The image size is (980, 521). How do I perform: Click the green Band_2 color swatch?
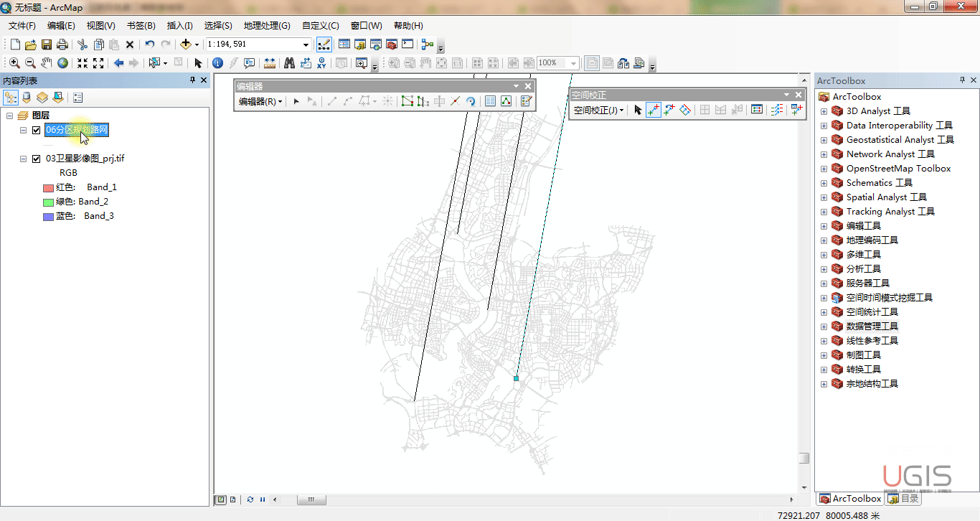click(x=48, y=202)
